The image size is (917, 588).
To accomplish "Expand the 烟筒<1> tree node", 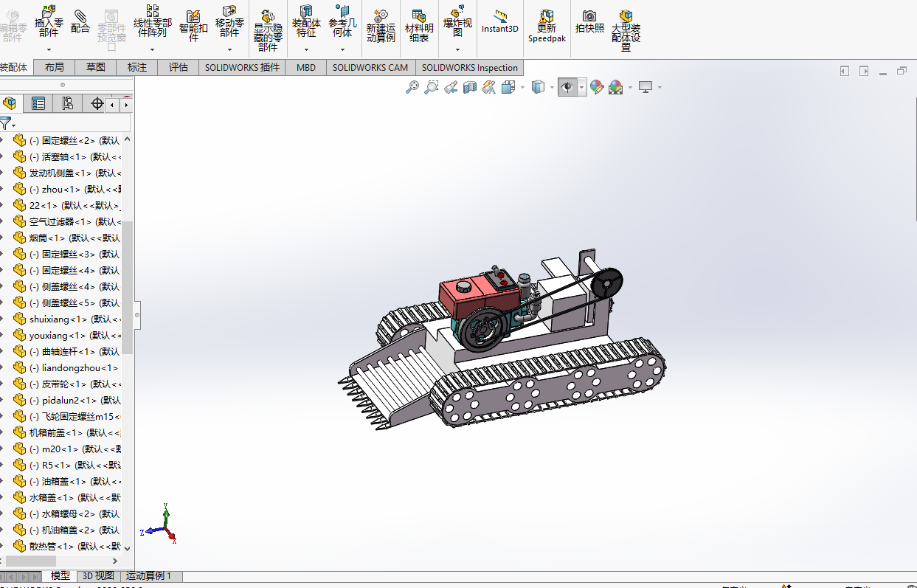I will (2, 238).
